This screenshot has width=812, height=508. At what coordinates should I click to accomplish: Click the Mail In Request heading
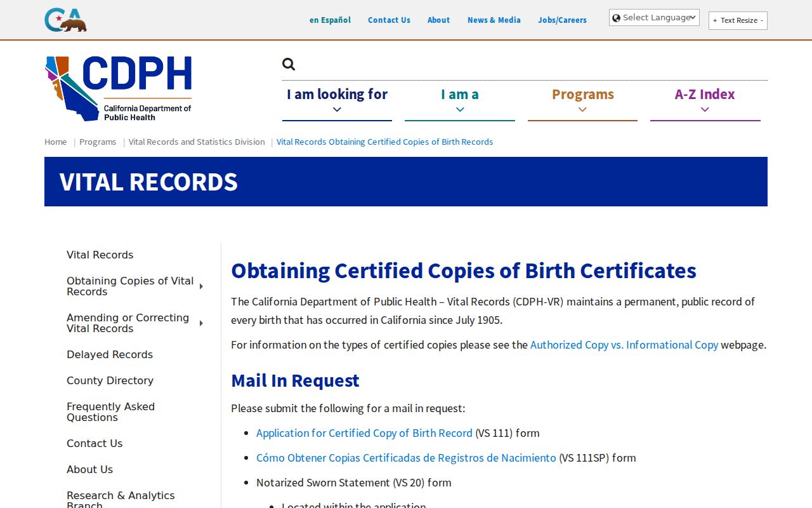[x=295, y=380]
